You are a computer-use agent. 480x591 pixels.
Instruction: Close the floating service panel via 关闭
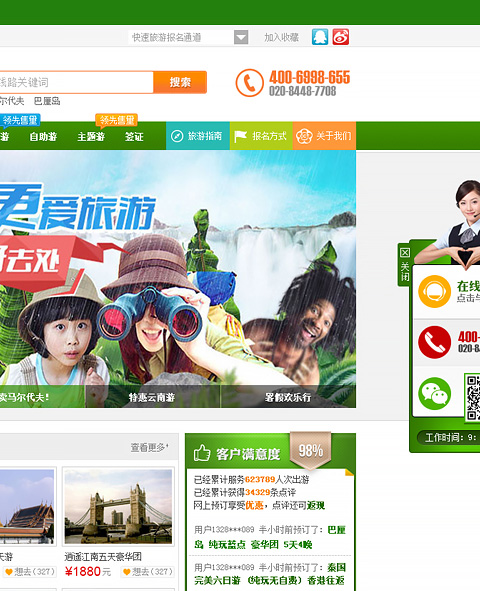404,265
